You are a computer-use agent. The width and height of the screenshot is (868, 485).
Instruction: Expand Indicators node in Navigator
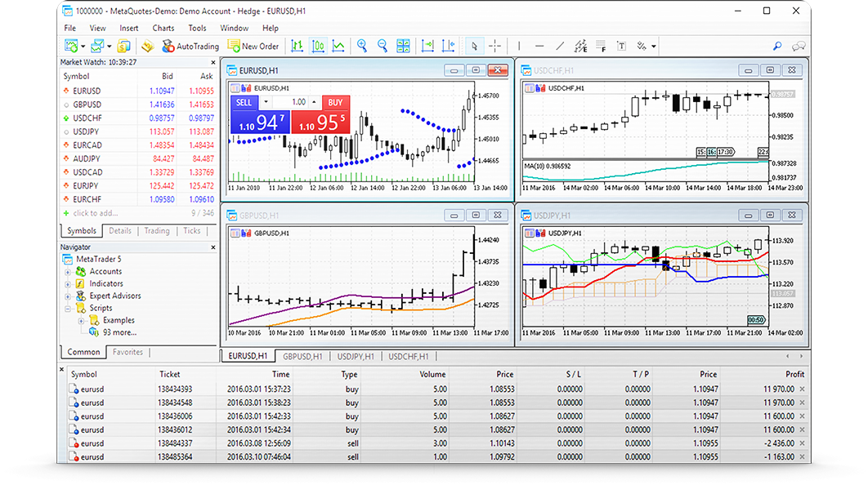[x=68, y=284]
